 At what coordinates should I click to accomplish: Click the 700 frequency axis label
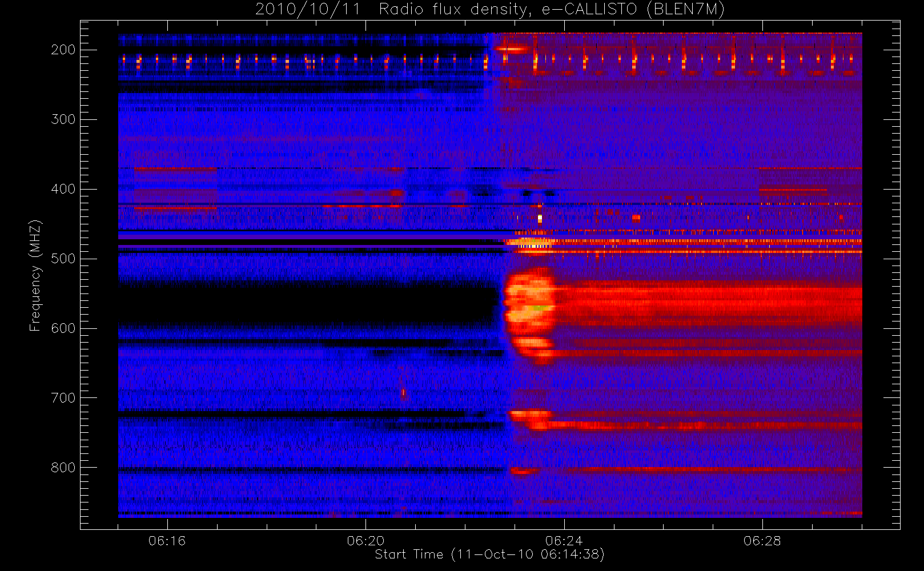pyautogui.click(x=63, y=398)
